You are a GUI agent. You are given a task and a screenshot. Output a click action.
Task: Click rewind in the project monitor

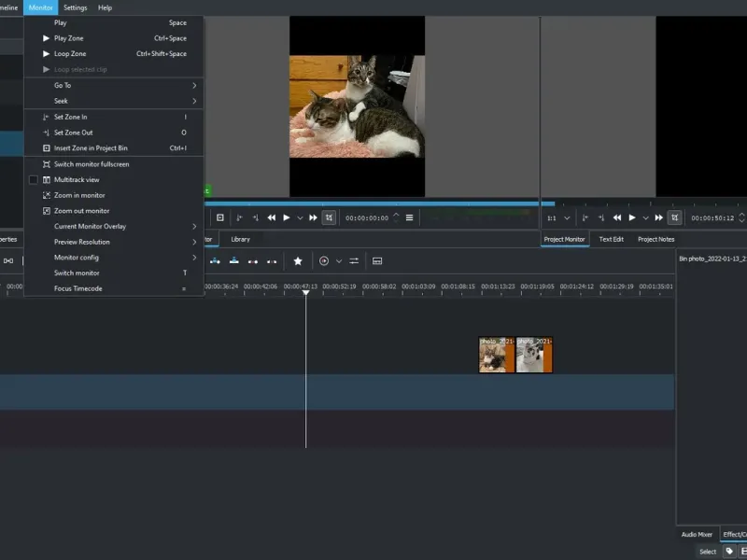[x=617, y=217]
